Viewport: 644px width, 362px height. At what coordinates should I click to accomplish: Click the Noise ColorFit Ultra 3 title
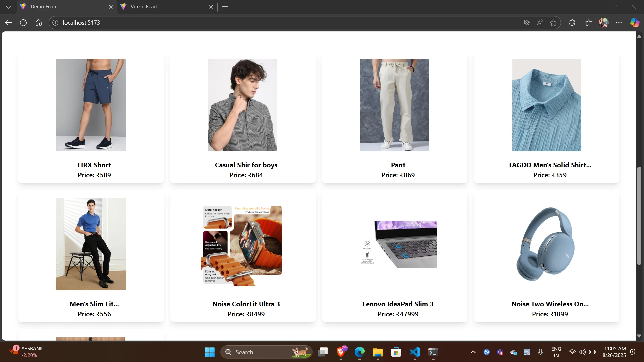click(246, 304)
